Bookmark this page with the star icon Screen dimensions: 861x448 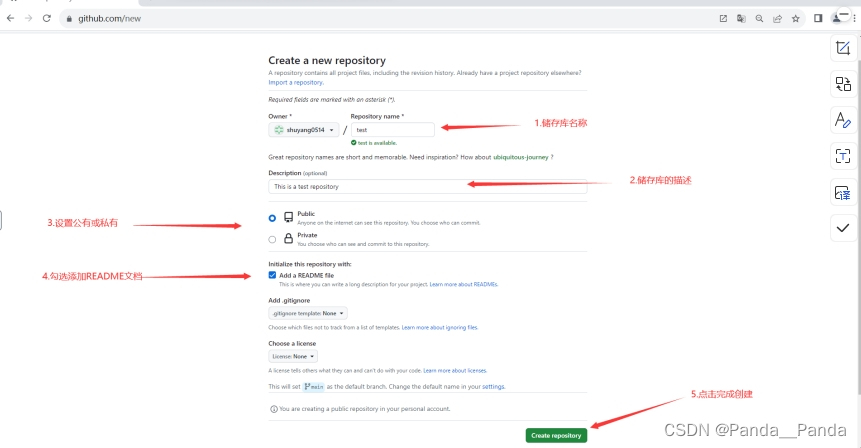796,19
